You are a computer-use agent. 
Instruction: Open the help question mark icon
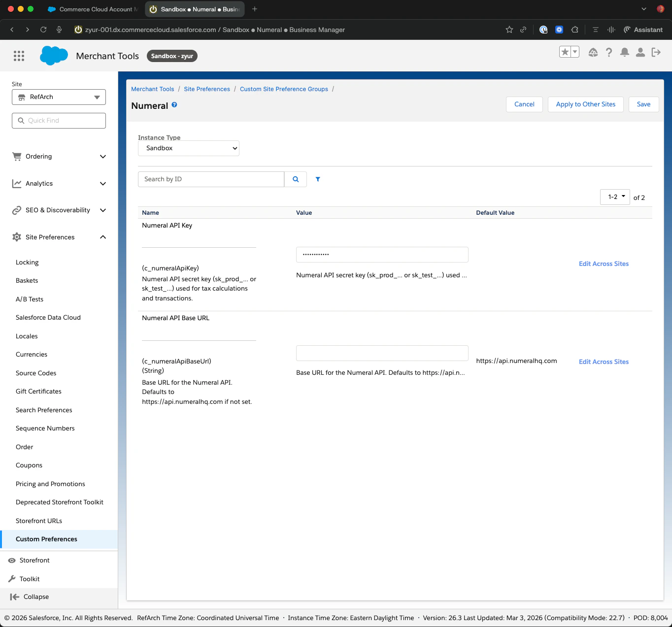tap(609, 52)
